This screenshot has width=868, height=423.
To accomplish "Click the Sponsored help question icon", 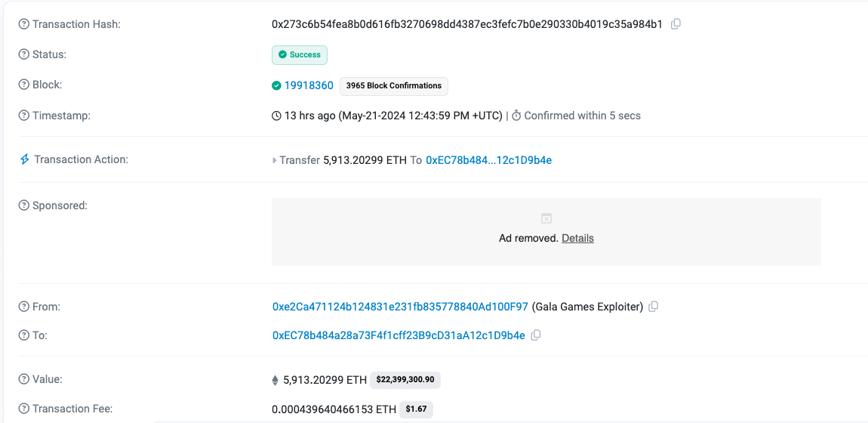I will coord(24,205).
